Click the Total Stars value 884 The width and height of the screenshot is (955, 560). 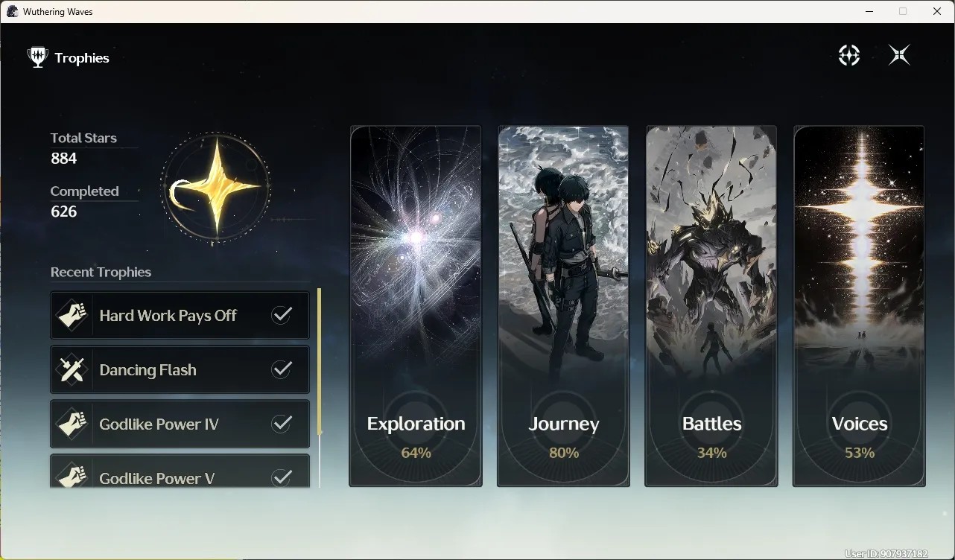[63, 158]
